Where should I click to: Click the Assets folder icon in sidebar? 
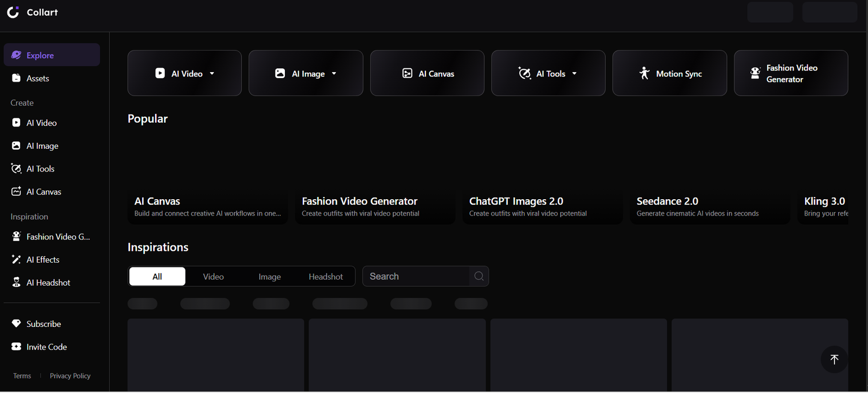coord(16,78)
